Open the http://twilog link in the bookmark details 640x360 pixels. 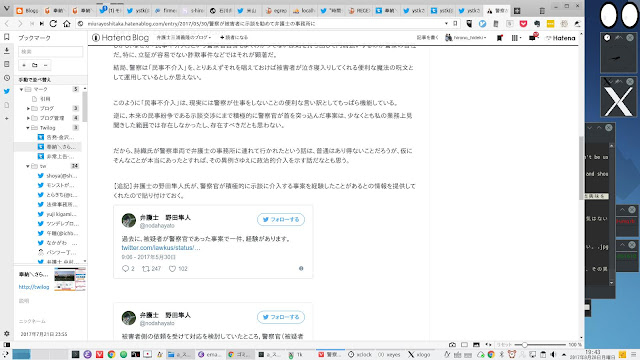(x=34, y=287)
